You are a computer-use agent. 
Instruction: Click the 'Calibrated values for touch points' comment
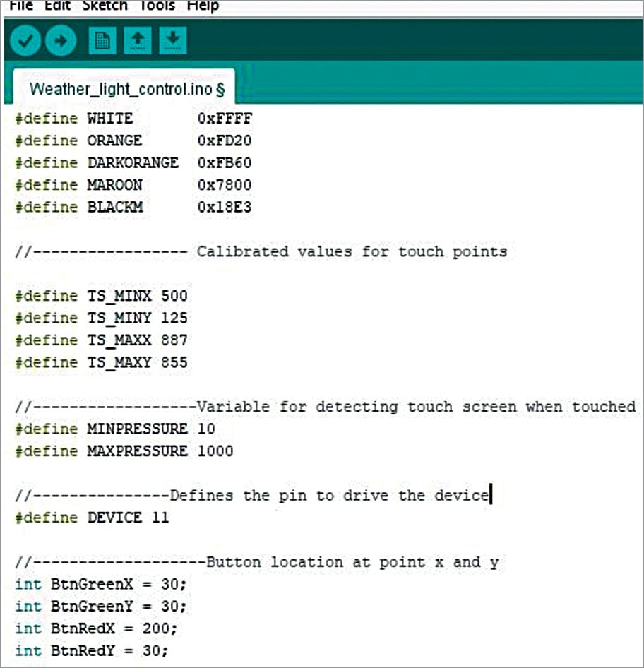tap(351, 251)
